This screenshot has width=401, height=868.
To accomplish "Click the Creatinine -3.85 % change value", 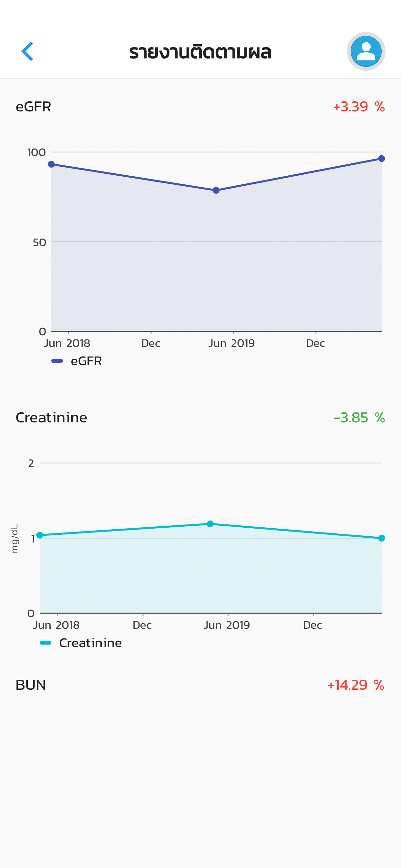I will tap(359, 418).
